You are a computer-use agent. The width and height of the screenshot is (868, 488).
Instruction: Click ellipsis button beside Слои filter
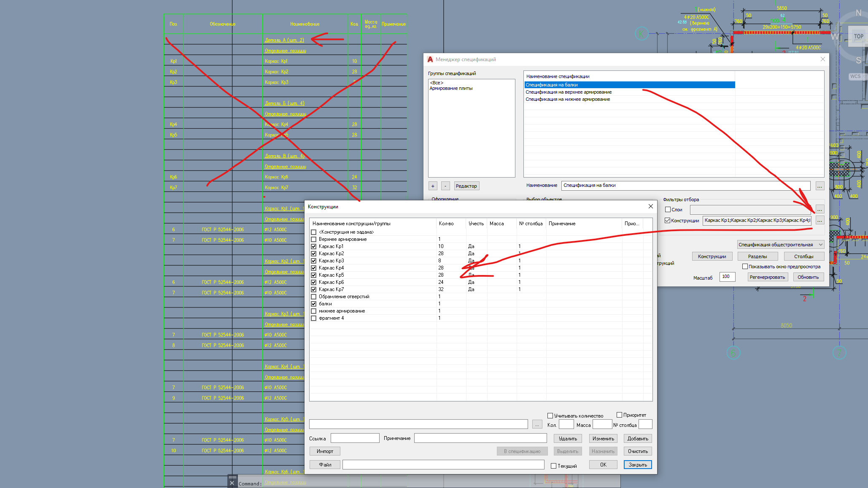point(819,209)
